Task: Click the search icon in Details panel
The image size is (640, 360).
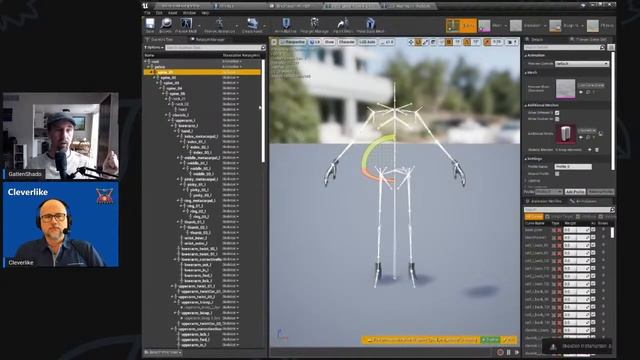Action: tap(602, 48)
